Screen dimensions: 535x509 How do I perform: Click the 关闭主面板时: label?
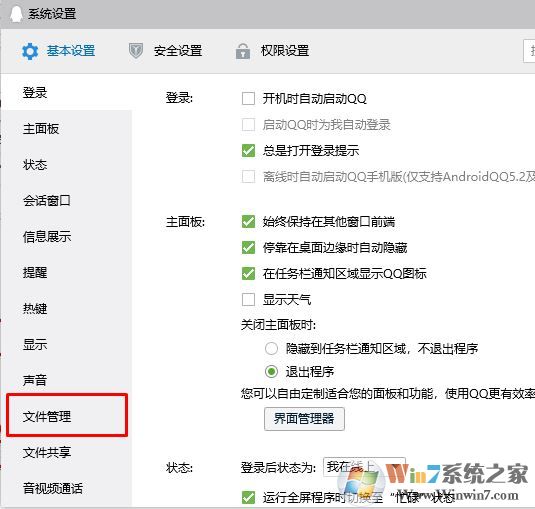[278, 325]
